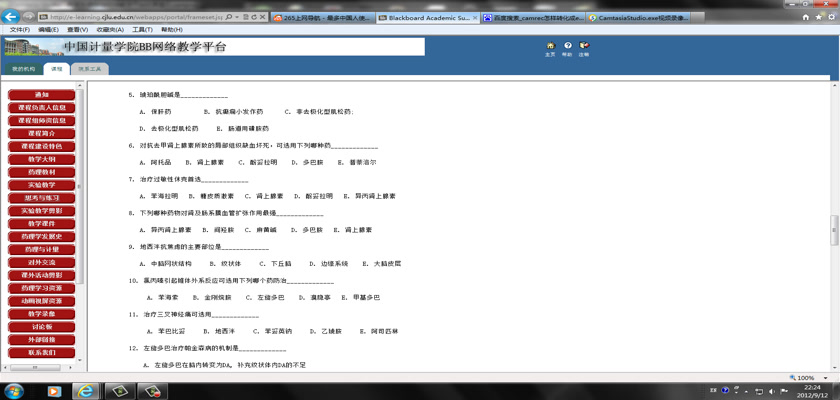Open 对外交流 in the sidebar
Image resolution: width=840 pixels, height=400 pixels.
click(x=41, y=262)
